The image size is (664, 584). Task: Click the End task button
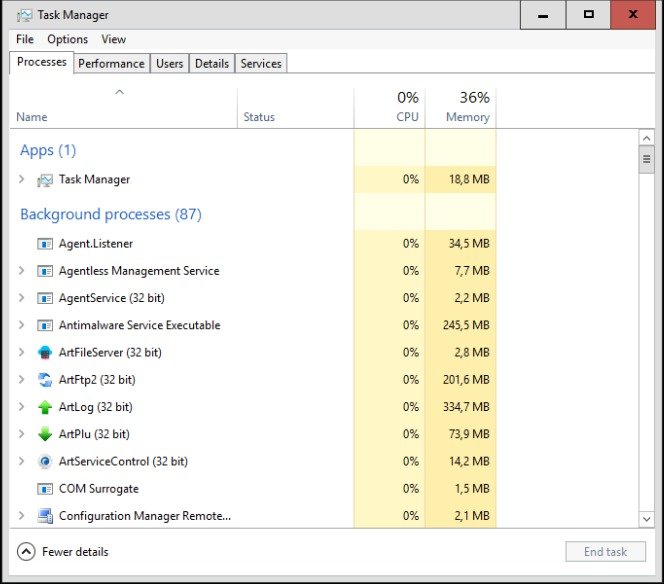coord(606,552)
